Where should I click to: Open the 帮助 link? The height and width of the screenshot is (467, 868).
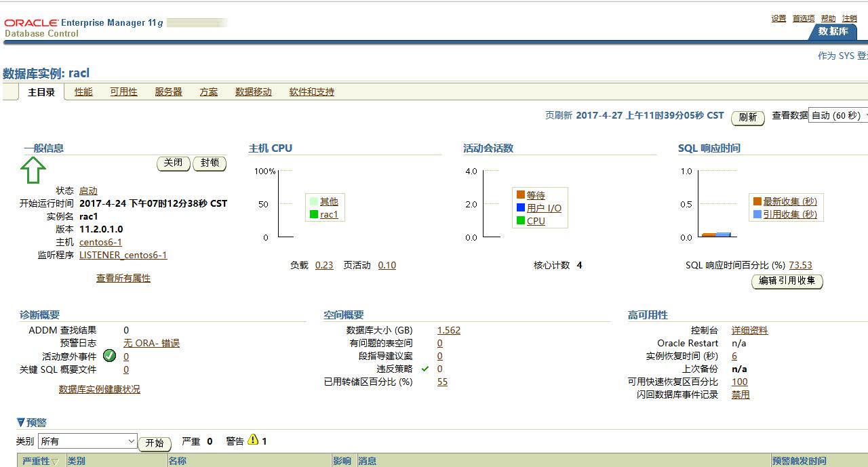[828, 18]
